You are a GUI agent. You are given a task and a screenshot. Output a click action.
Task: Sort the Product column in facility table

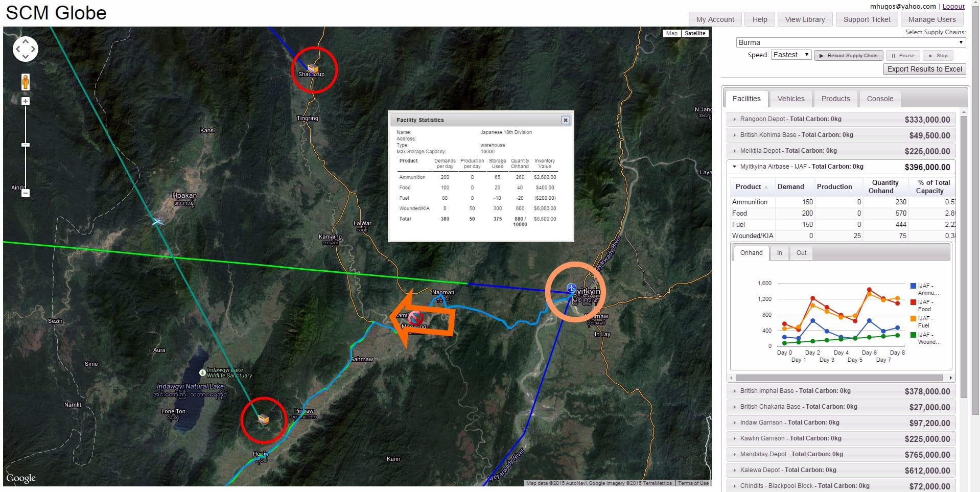click(x=752, y=186)
